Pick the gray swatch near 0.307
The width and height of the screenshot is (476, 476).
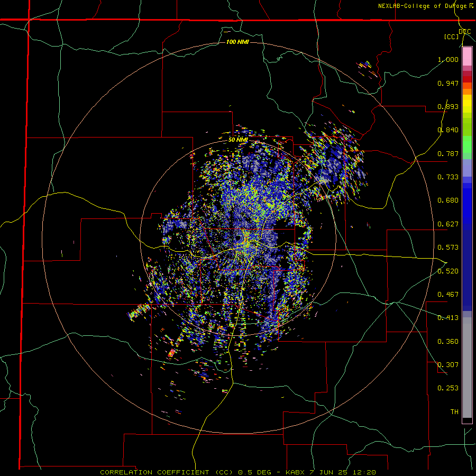click(x=467, y=368)
